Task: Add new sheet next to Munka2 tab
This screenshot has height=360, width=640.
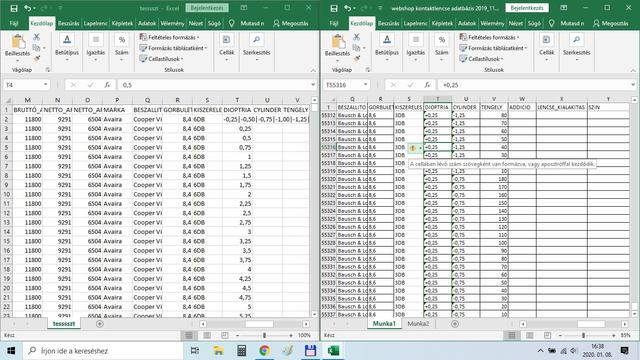Action: (455, 324)
